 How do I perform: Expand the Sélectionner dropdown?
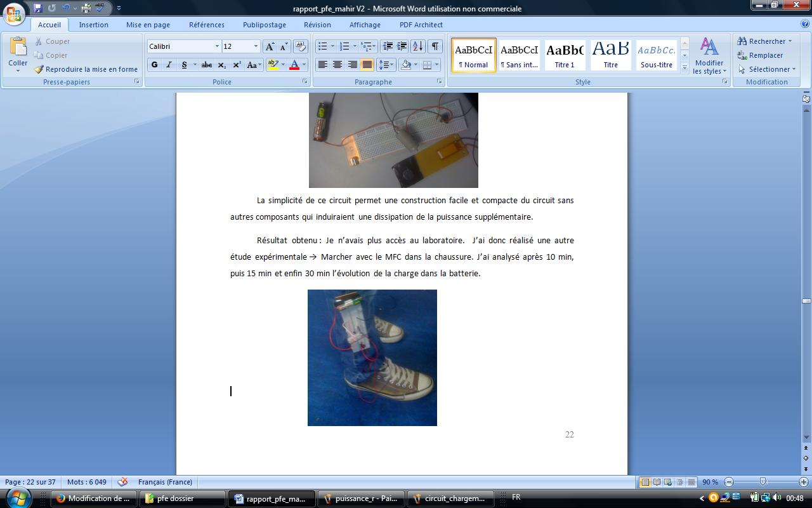tap(766, 69)
